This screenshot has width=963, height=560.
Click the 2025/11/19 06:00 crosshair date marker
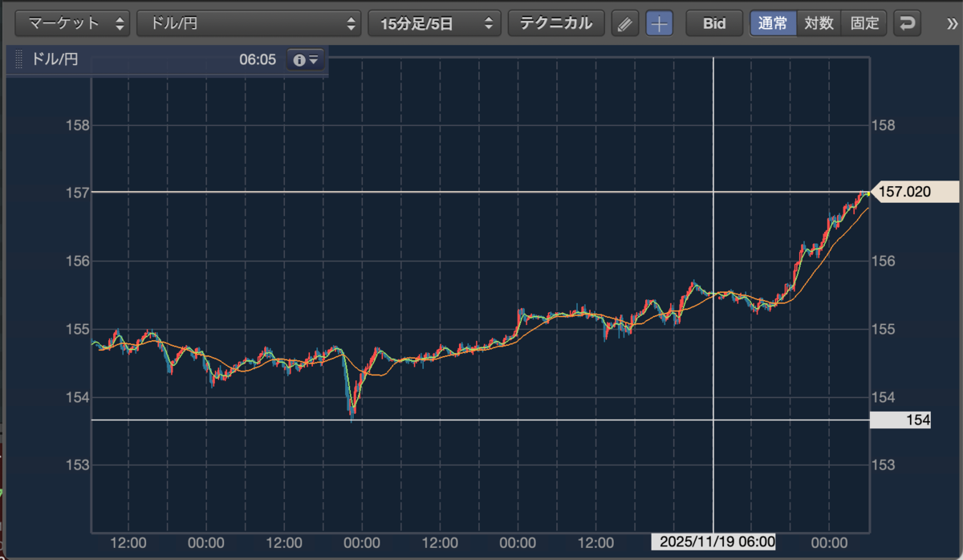tap(717, 542)
